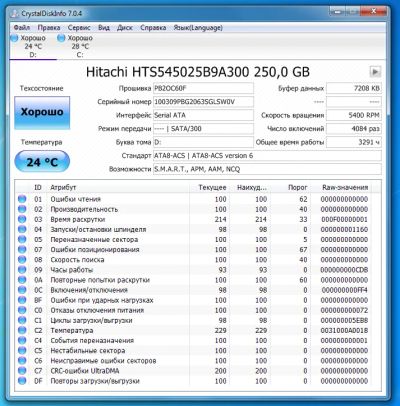Image resolution: width=400 pixels, height=406 pixels.
Task: Click the Атрибут column header
Action: 63,187
